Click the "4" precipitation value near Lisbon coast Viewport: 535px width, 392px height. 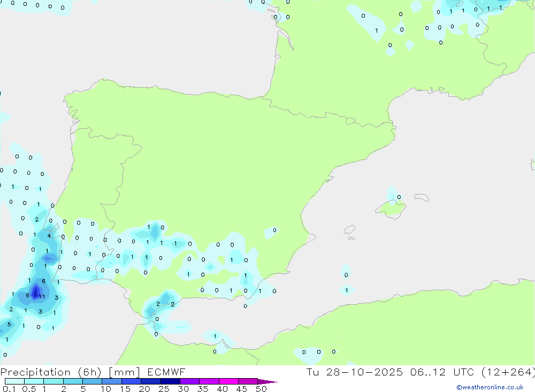click(x=49, y=236)
